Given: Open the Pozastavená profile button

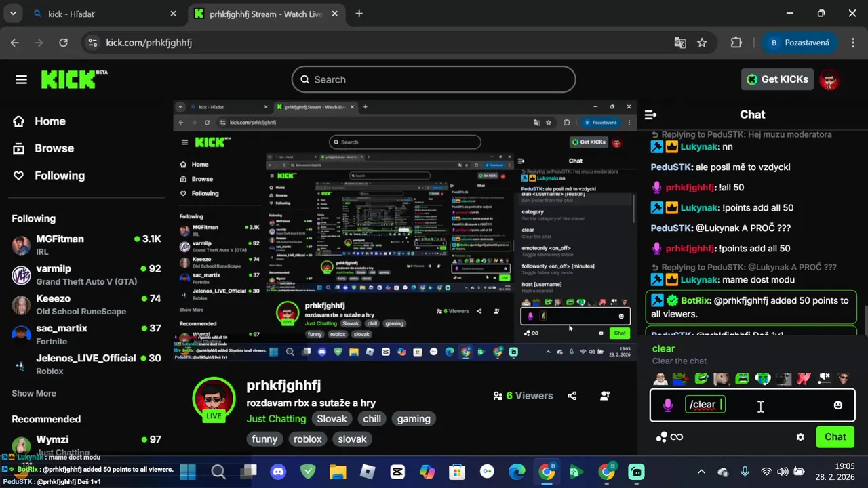Looking at the screenshot, I should 800,43.
